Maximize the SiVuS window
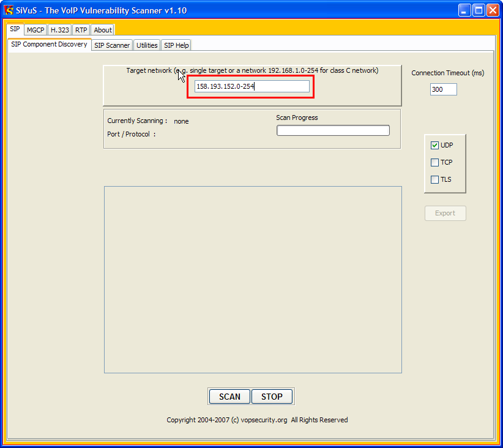The image size is (503, 448). click(479, 10)
